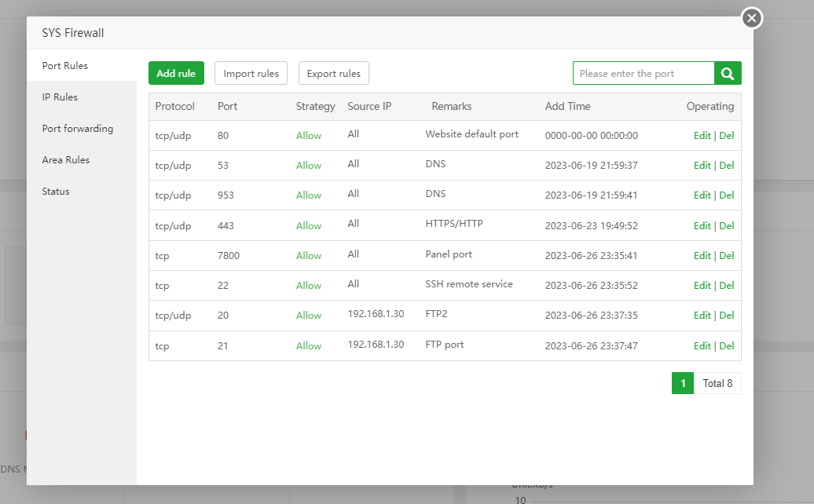The width and height of the screenshot is (814, 504).
Task: Delete the SSH remote service rule
Action: 727,286
